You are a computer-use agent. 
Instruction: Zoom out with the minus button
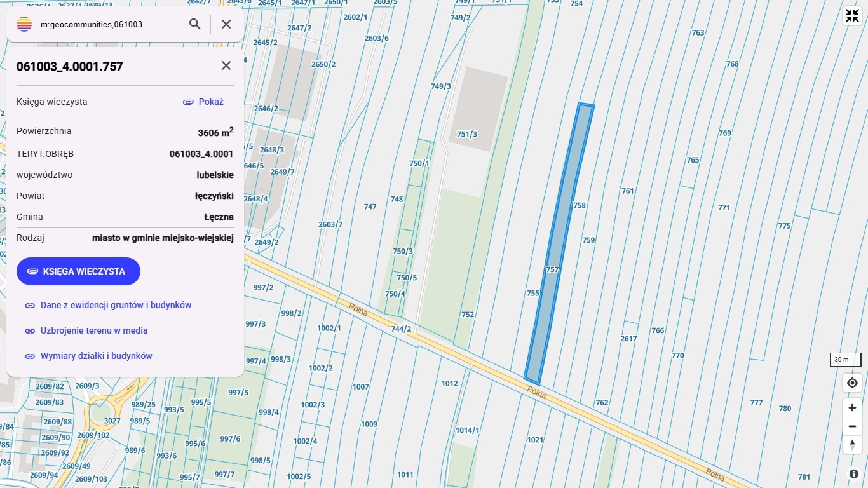pos(852,426)
